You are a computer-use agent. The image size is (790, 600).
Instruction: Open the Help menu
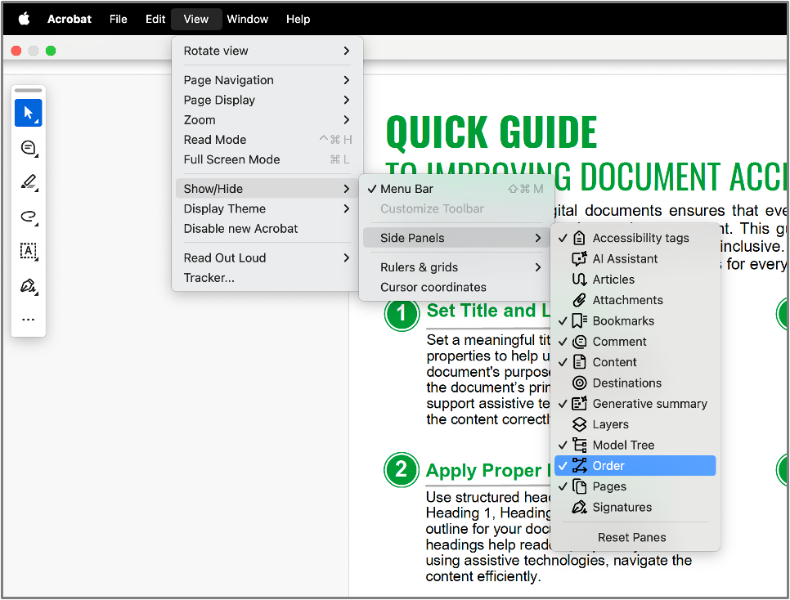[x=298, y=19]
